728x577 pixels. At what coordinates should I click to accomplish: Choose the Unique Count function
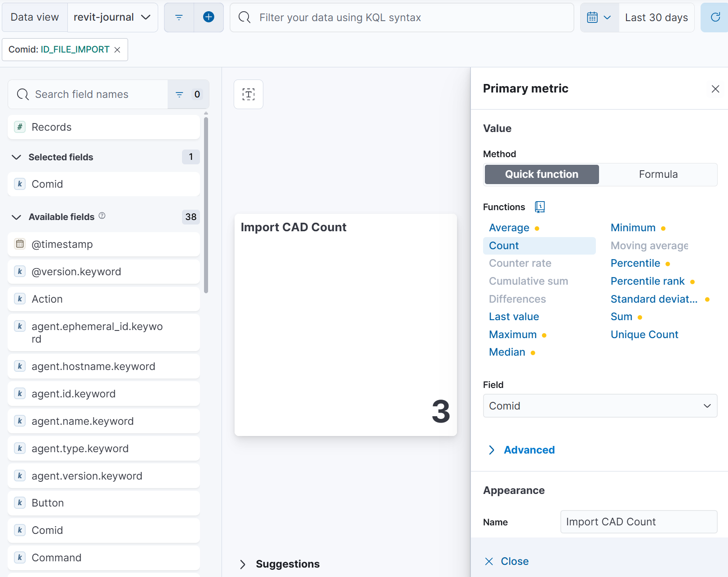point(644,335)
